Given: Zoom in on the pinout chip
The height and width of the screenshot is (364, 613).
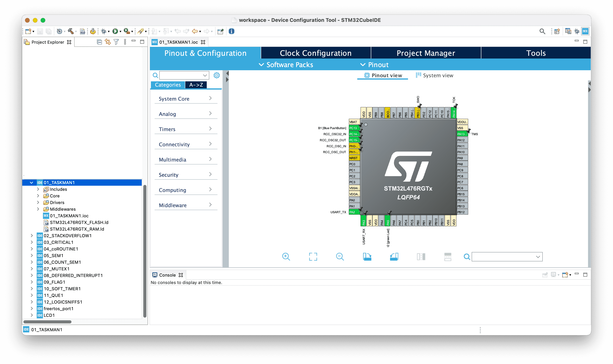Looking at the screenshot, I should (x=286, y=257).
